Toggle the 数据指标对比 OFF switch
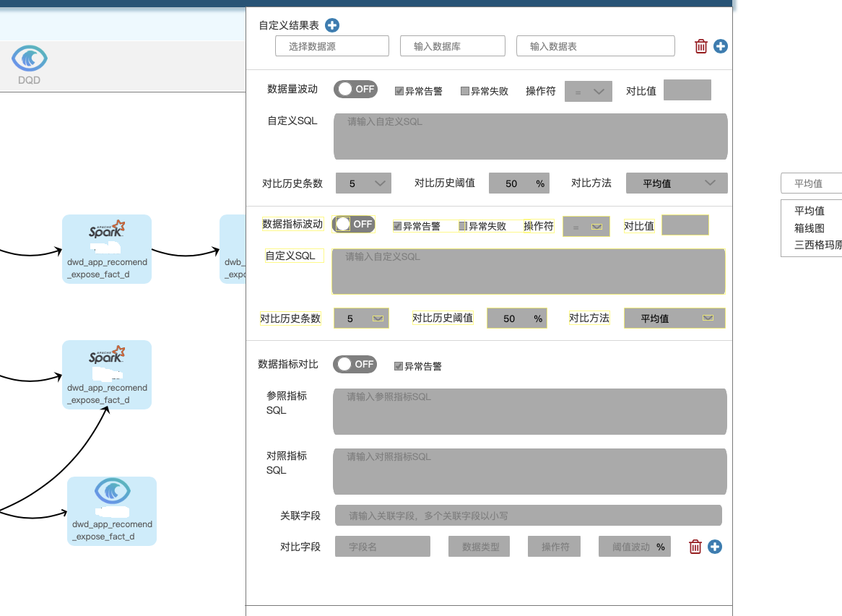The image size is (842, 616). click(x=355, y=364)
